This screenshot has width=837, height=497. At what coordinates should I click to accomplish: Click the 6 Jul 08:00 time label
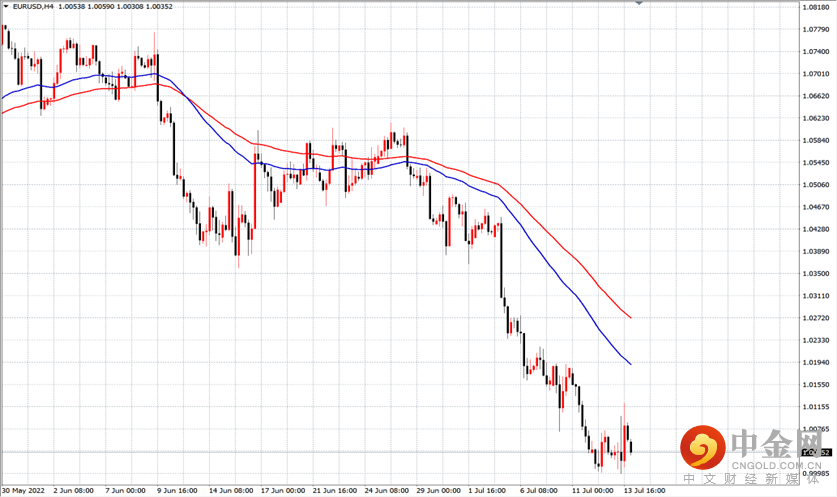[539, 490]
